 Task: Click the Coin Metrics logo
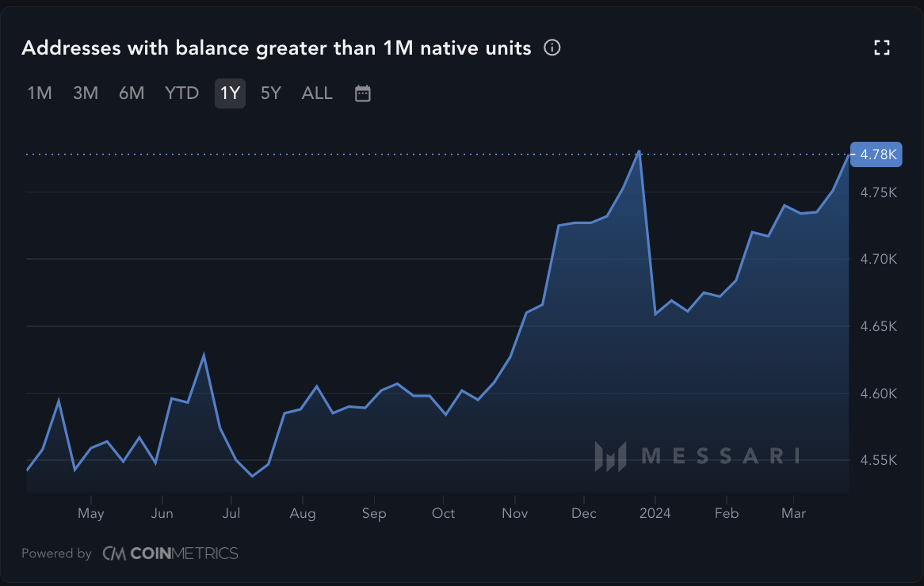pos(170,554)
